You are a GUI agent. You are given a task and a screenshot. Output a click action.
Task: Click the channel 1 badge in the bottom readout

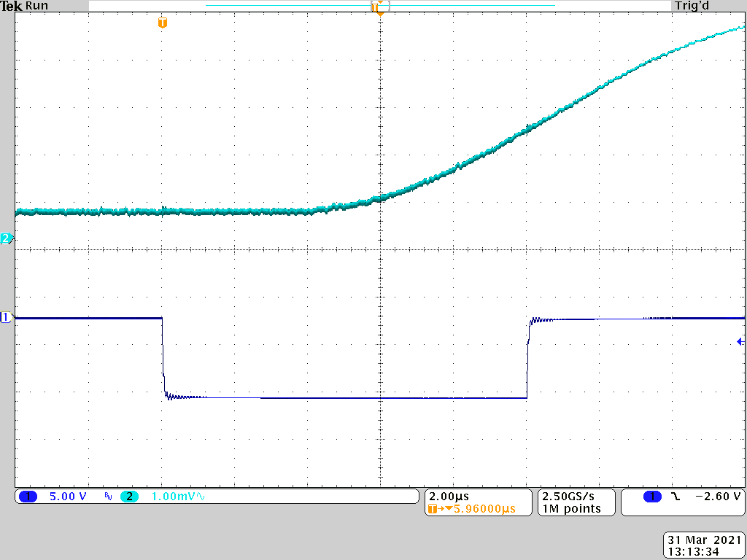click(28, 497)
